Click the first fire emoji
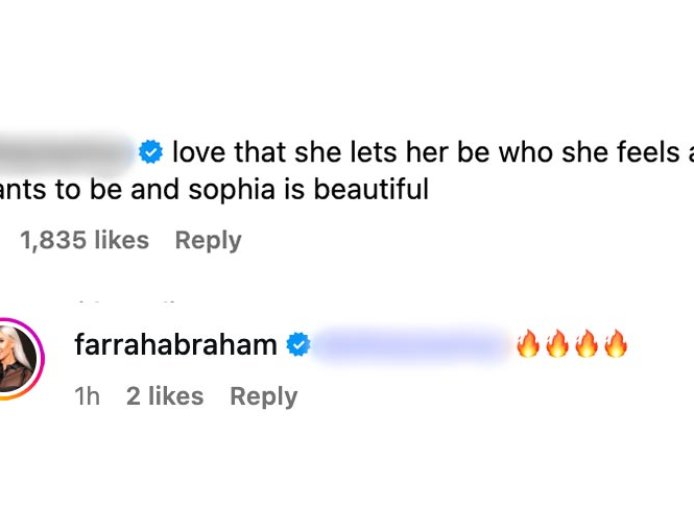This screenshot has width=694, height=532. pyautogui.click(x=527, y=345)
